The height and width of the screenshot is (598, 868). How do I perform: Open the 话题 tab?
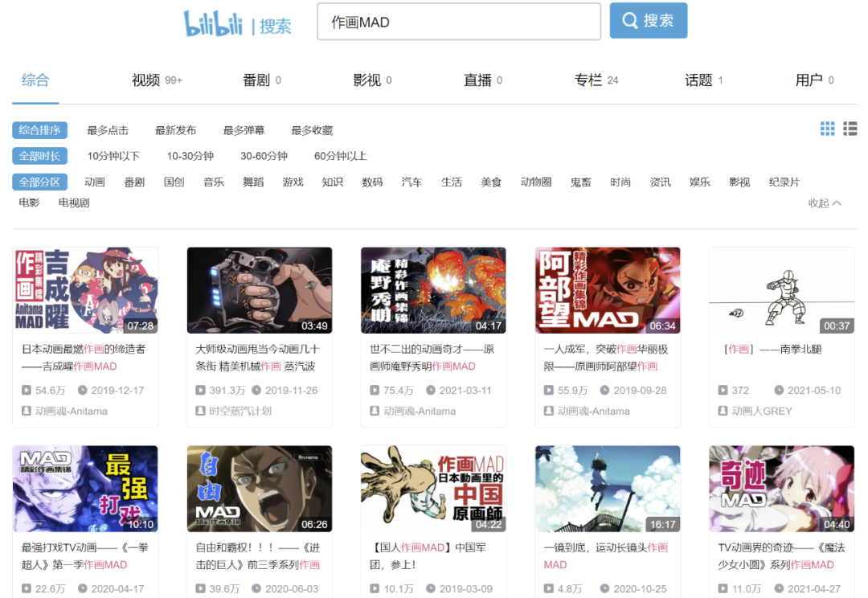coord(704,80)
